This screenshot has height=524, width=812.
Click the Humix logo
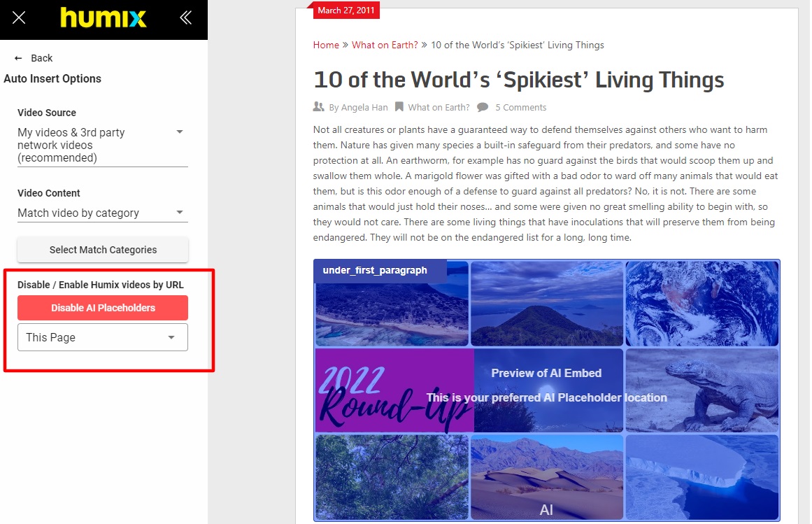(103, 17)
